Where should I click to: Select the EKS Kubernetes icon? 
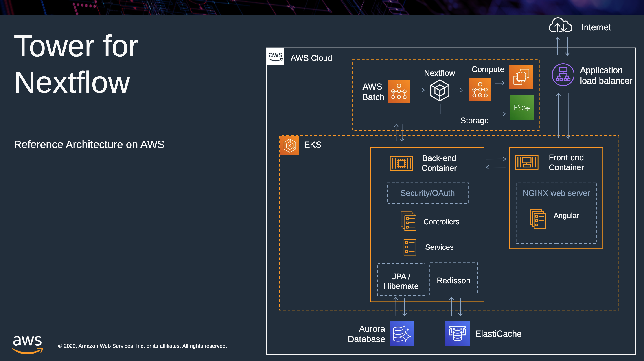[289, 146]
